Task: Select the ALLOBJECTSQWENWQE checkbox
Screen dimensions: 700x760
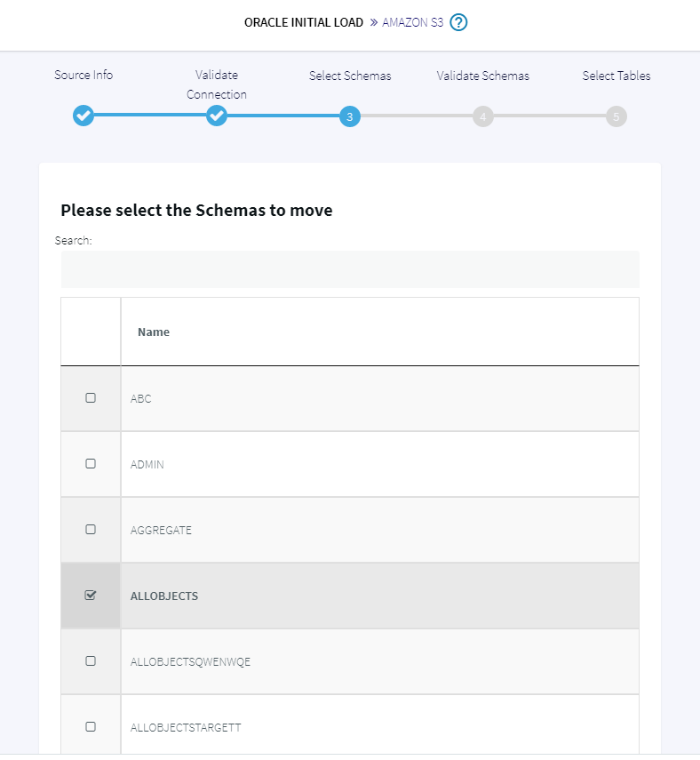Action: (x=91, y=661)
